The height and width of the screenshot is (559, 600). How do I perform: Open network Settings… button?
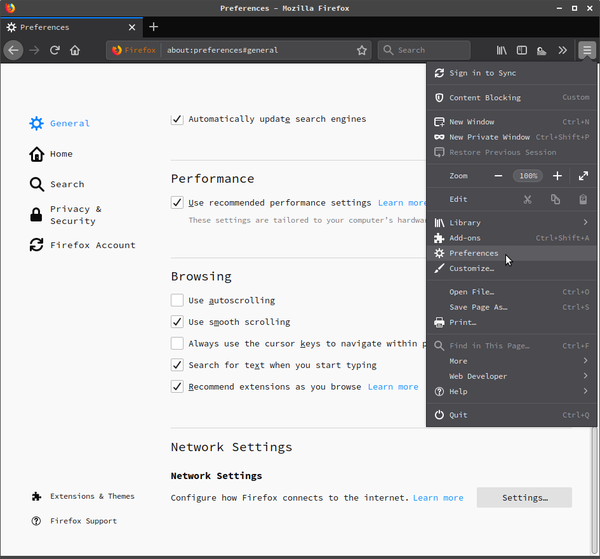click(524, 498)
